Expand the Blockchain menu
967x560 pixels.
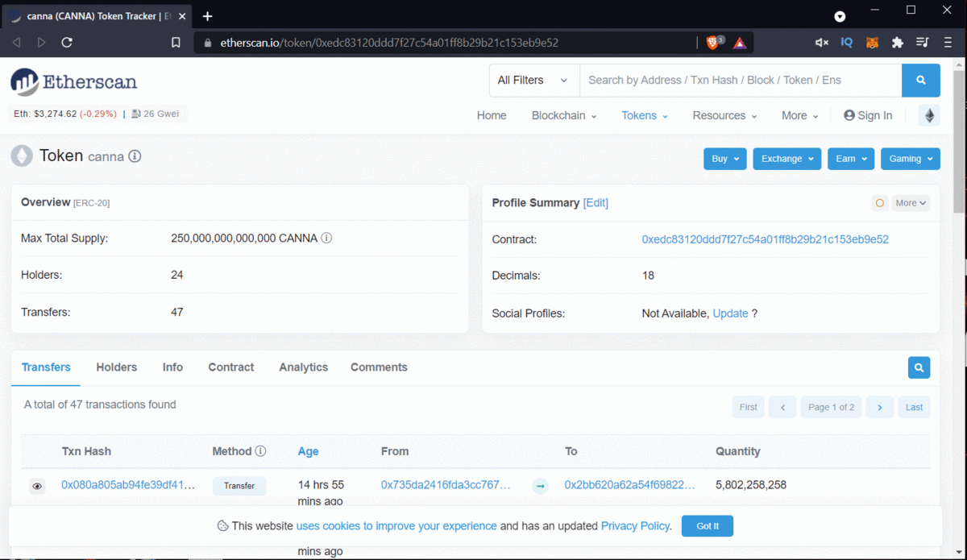564,115
